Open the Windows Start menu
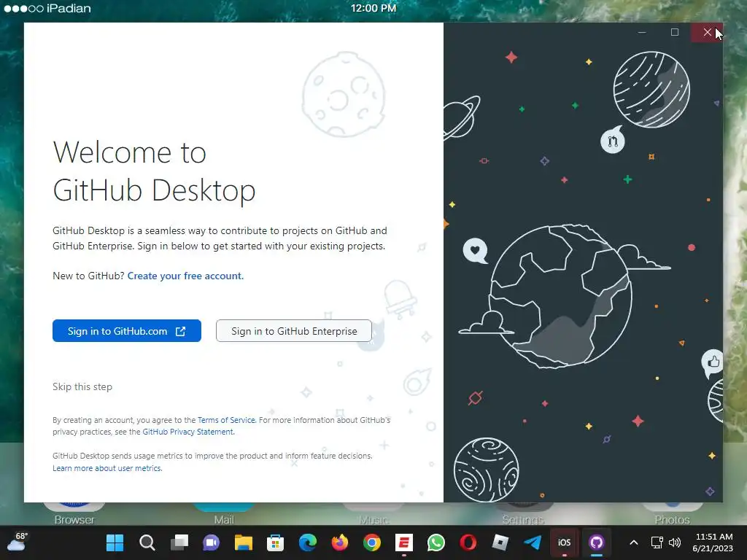 [115, 542]
